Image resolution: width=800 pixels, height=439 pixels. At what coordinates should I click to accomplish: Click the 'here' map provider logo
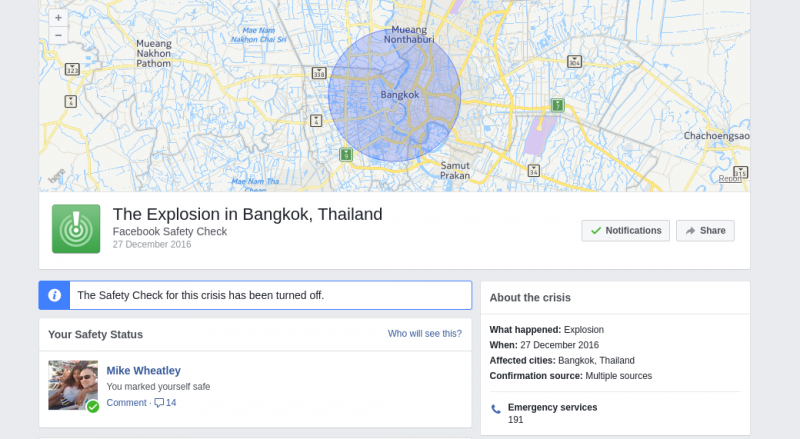(x=57, y=176)
